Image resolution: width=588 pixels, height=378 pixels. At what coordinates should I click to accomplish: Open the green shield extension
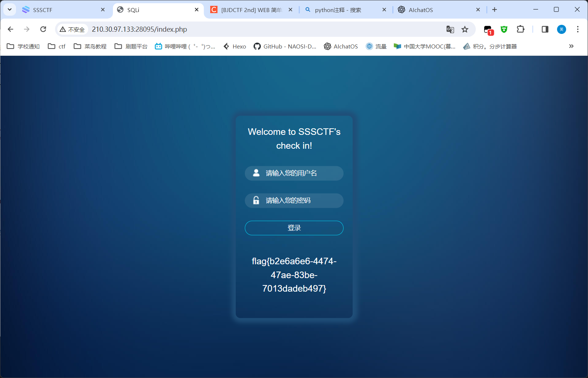504,29
